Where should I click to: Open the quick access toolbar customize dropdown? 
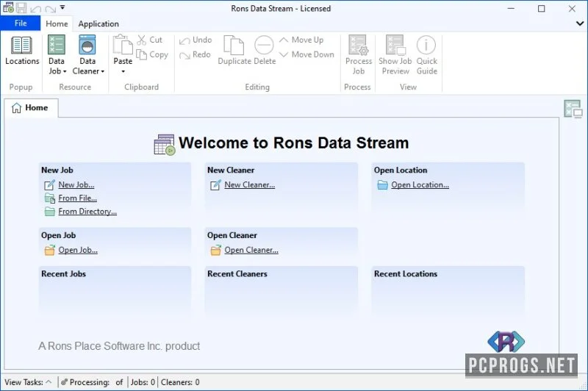[x=62, y=7]
